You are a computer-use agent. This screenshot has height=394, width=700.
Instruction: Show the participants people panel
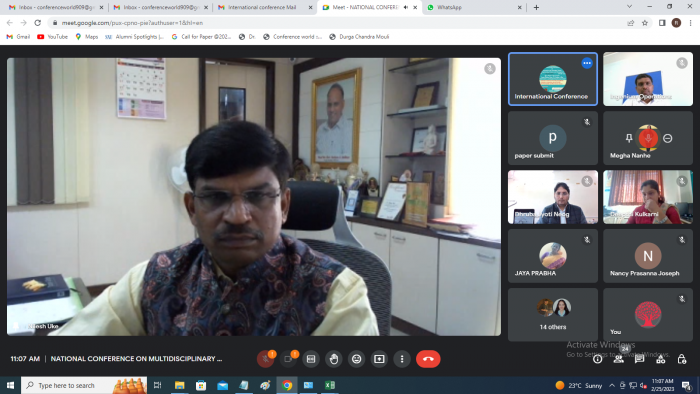click(x=618, y=359)
